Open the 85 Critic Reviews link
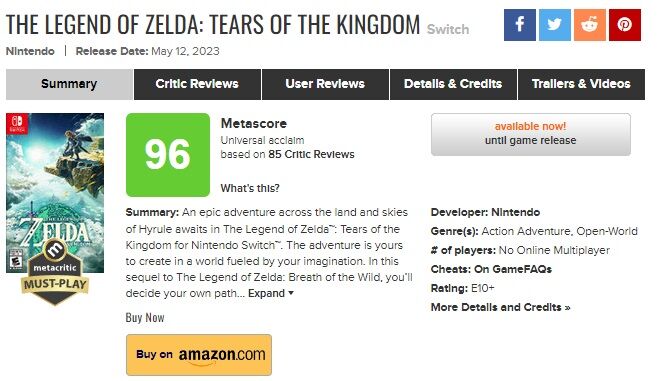The image size is (662, 381). click(311, 155)
